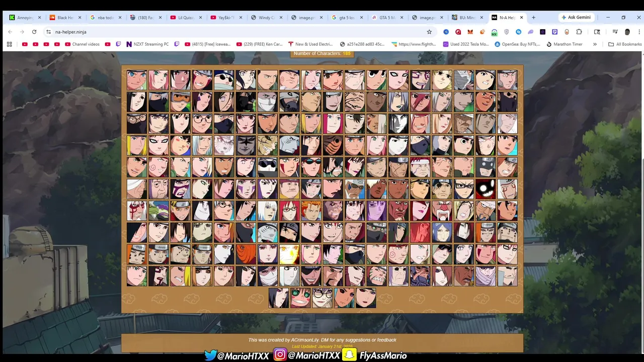Choose the character wearing orange goggles
This screenshot has width=644, height=362.
pyautogui.click(x=181, y=102)
